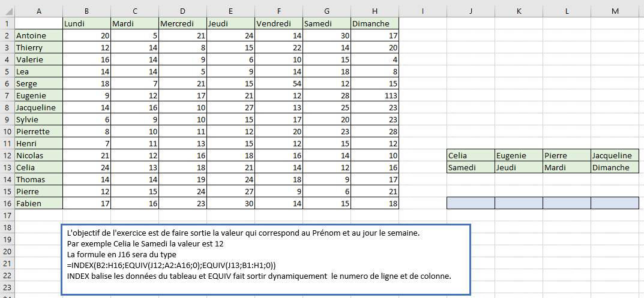Click the Samedi cell in column J
644x298 pixels.
coord(471,167)
